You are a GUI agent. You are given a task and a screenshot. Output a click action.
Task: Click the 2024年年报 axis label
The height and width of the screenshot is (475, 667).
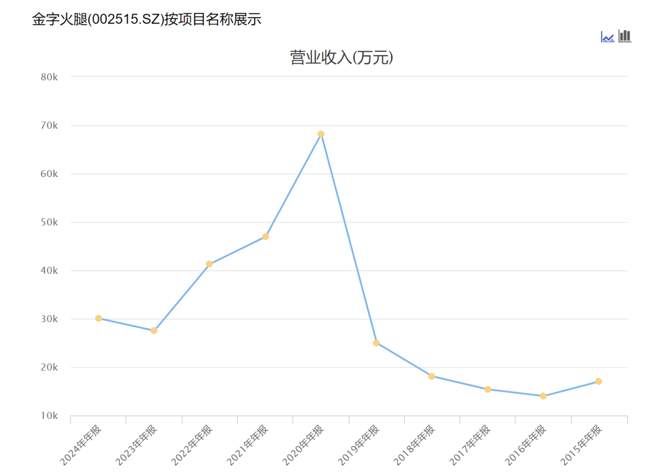pos(80,445)
